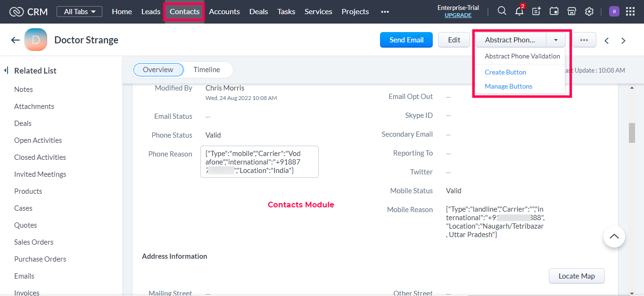Open Quotes in the Related List
The width and height of the screenshot is (644, 296).
[x=25, y=225]
